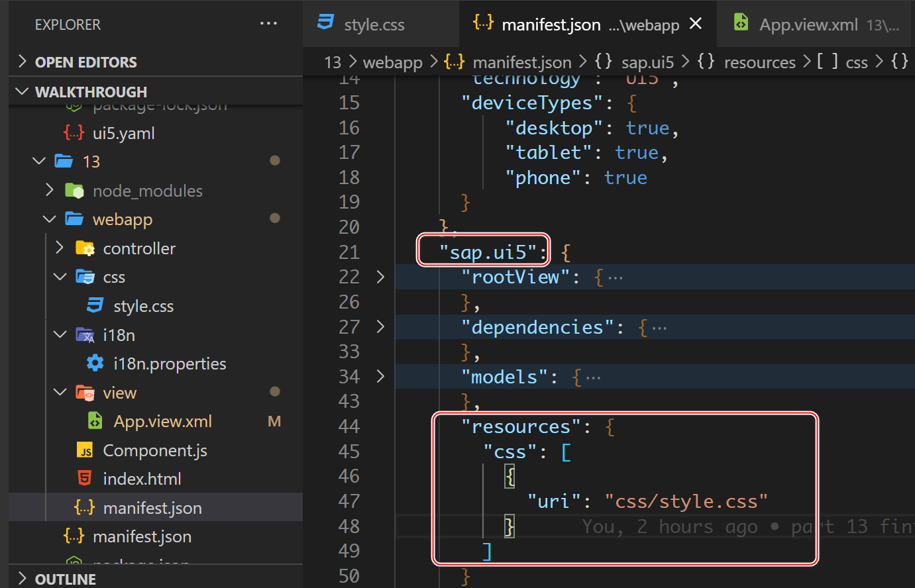This screenshot has width=915, height=588.
Task: Click the sap.ui5 breadcrumb item
Action: point(647,62)
